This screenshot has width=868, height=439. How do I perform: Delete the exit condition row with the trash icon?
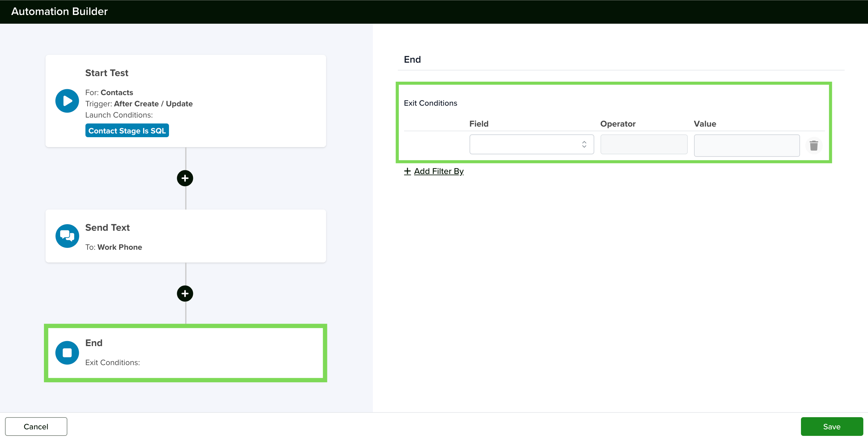pos(814,146)
